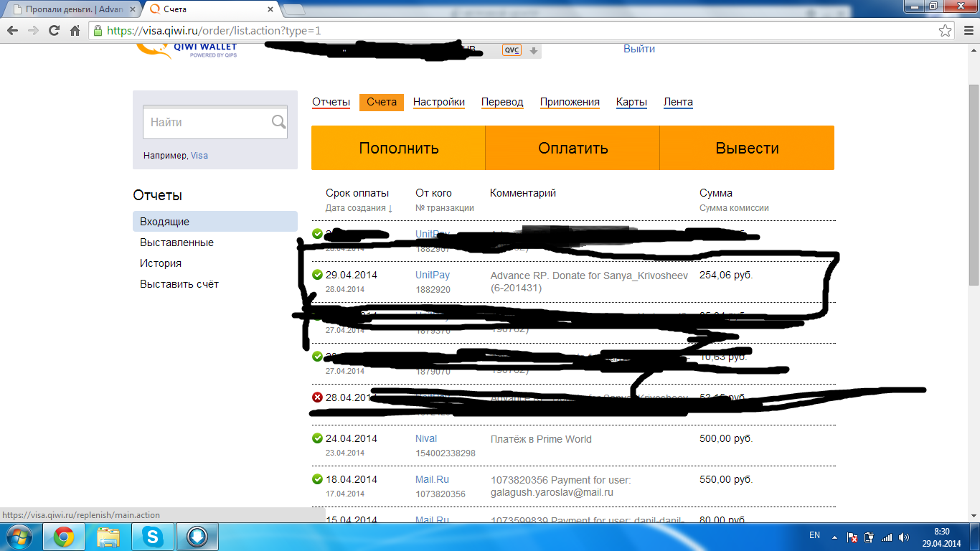Open the volume speaker tray icon
980x551 pixels.
point(904,537)
